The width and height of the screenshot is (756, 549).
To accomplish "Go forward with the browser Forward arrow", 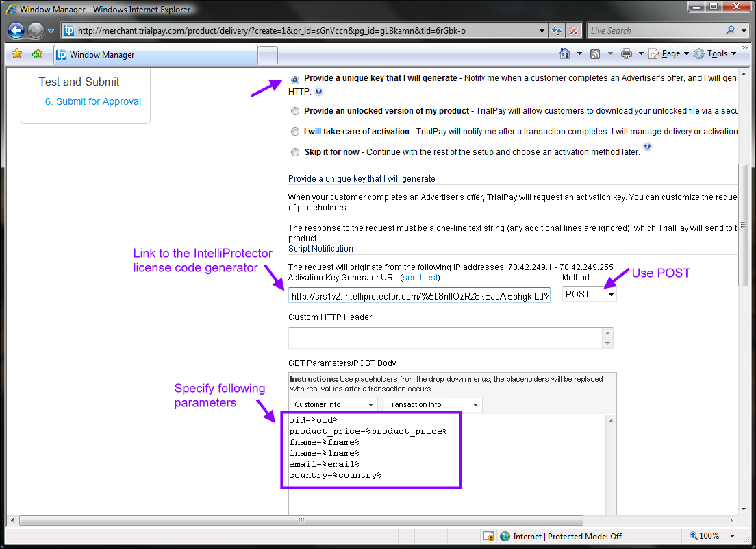I will click(x=36, y=30).
